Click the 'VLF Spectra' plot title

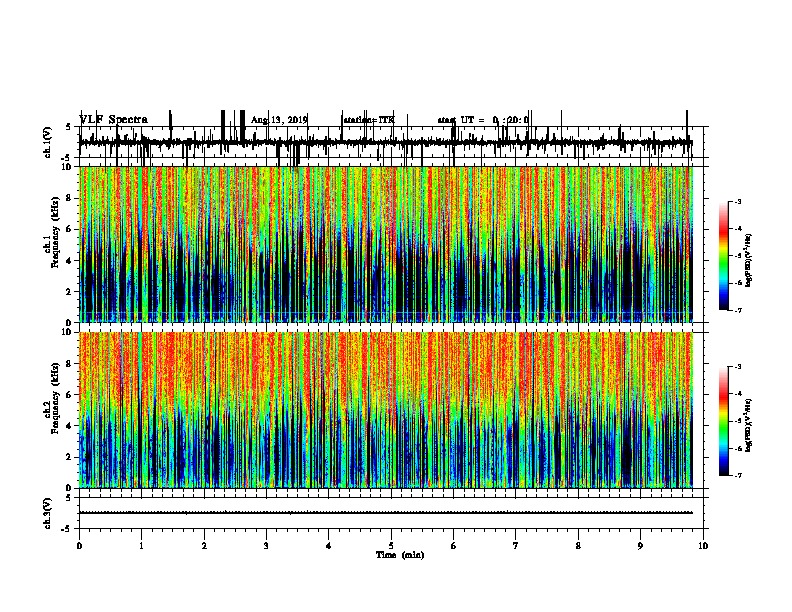click(114, 120)
